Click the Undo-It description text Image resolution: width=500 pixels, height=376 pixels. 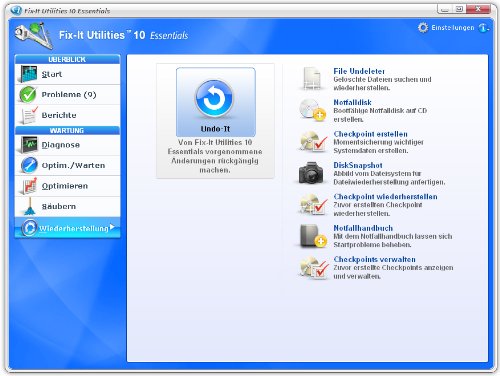click(x=215, y=156)
